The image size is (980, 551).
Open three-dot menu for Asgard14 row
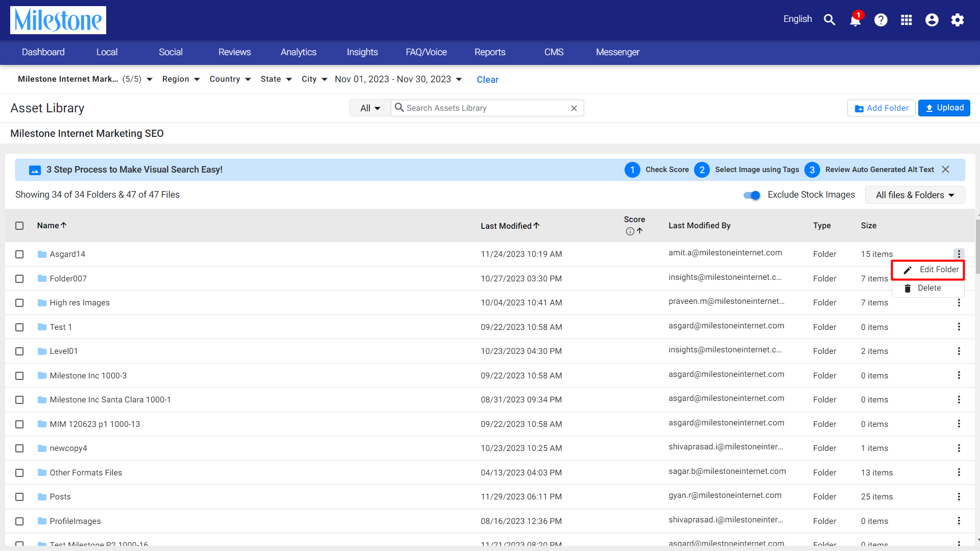[959, 254]
